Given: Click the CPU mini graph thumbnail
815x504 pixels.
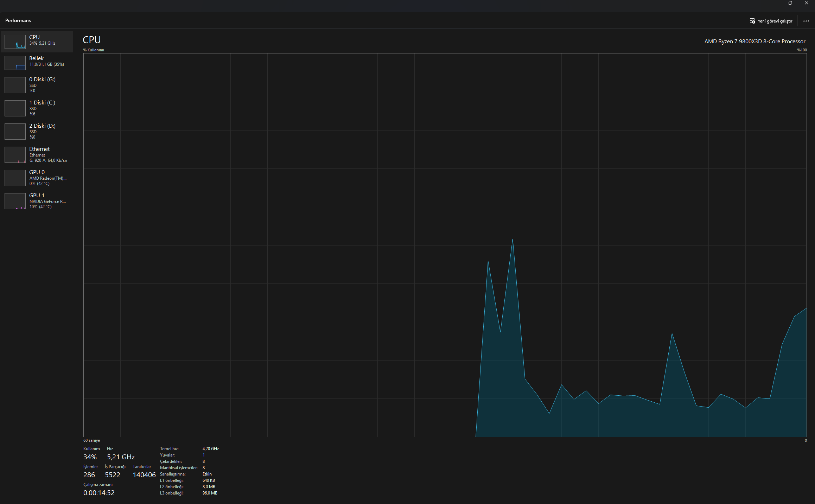Looking at the screenshot, I should pos(15,42).
